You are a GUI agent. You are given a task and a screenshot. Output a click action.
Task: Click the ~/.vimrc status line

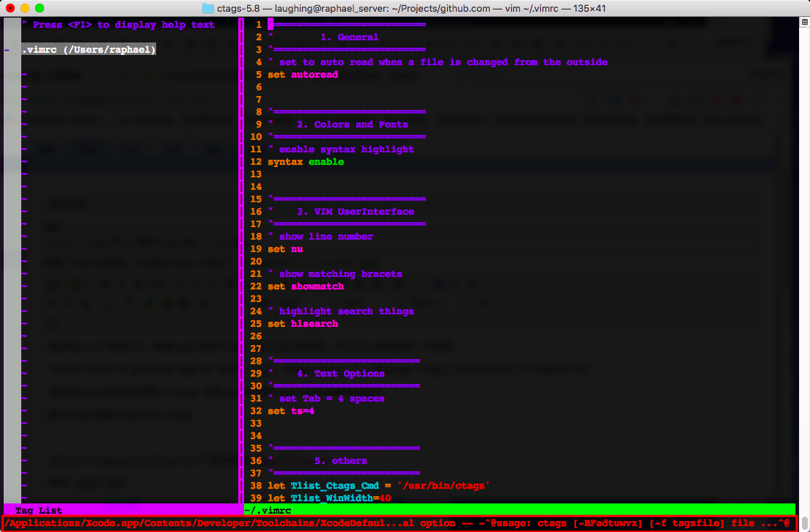[x=520, y=510]
